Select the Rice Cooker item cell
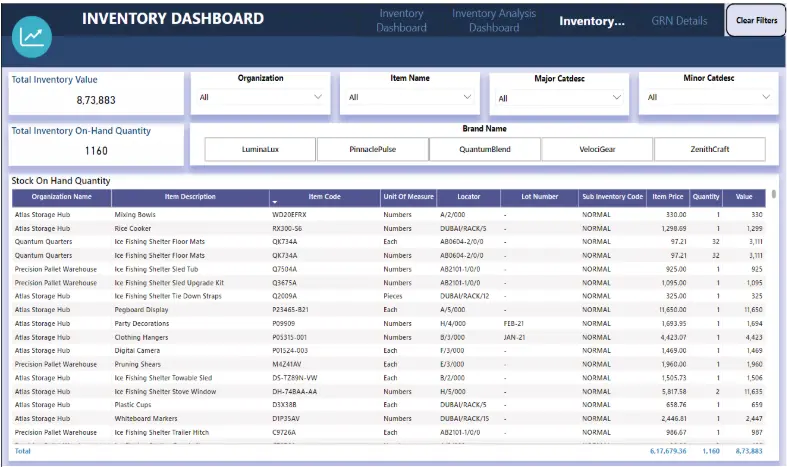The image size is (787, 467). point(133,228)
